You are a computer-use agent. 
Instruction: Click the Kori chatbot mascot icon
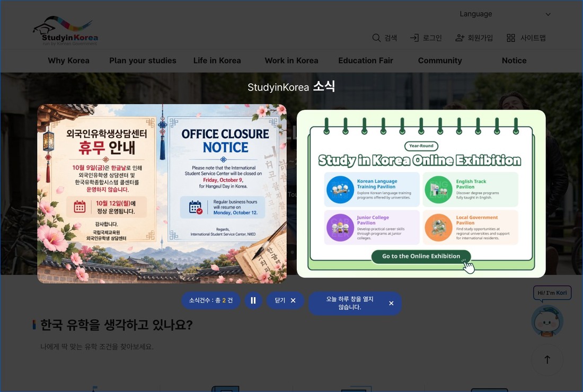547,320
